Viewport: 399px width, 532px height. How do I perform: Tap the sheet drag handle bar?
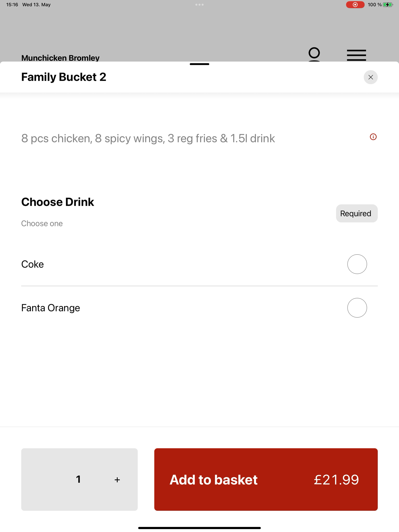(x=199, y=64)
